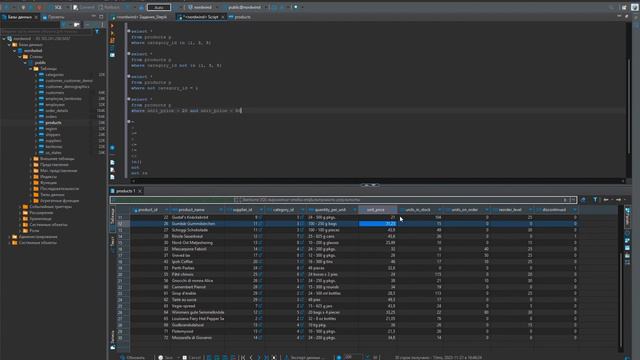Switch to the Проекты tab
The image size is (640, 360).
click(53, 17)
